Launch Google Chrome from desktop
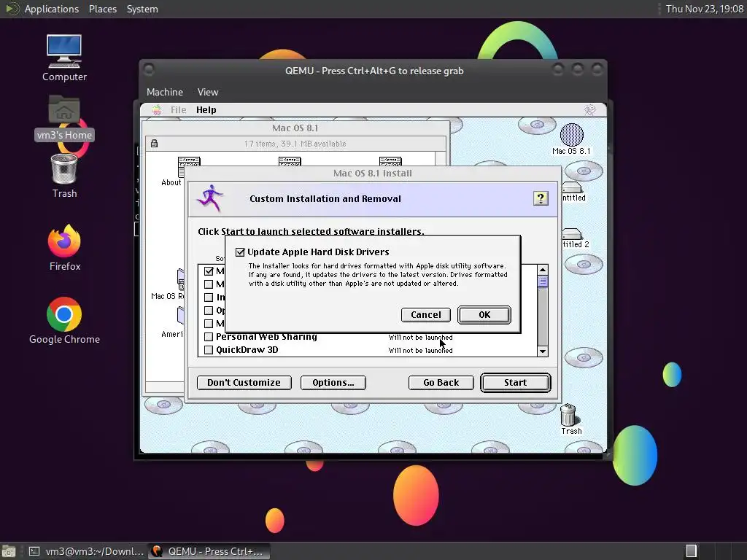747x560 pixels. click(64, 314)
